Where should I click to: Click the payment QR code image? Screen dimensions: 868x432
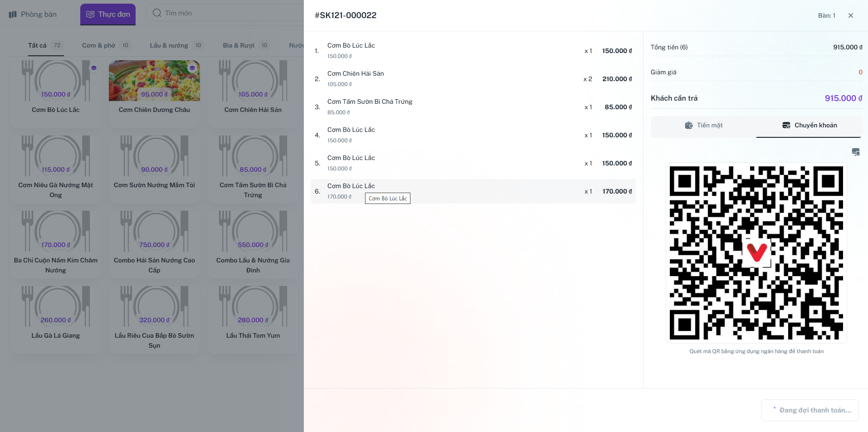[756, 253]
